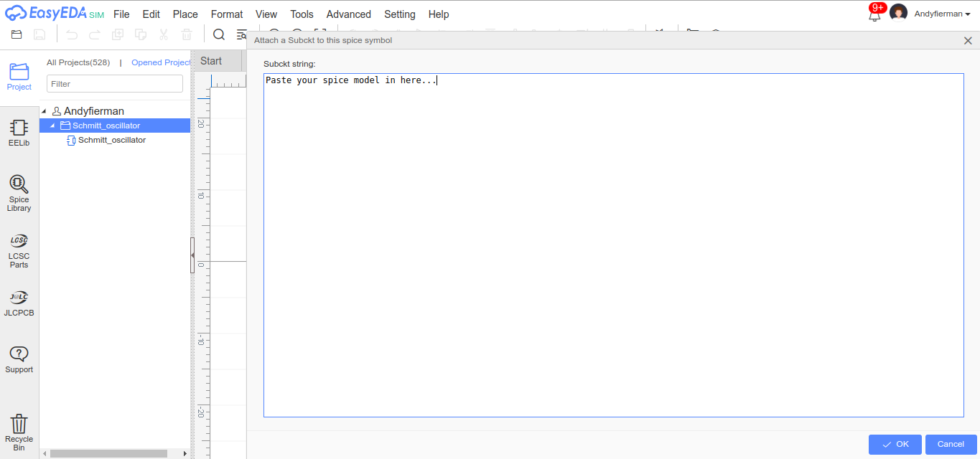Open the notifications bell
This screenshot has height=459, width=980.
click(874, 14)
